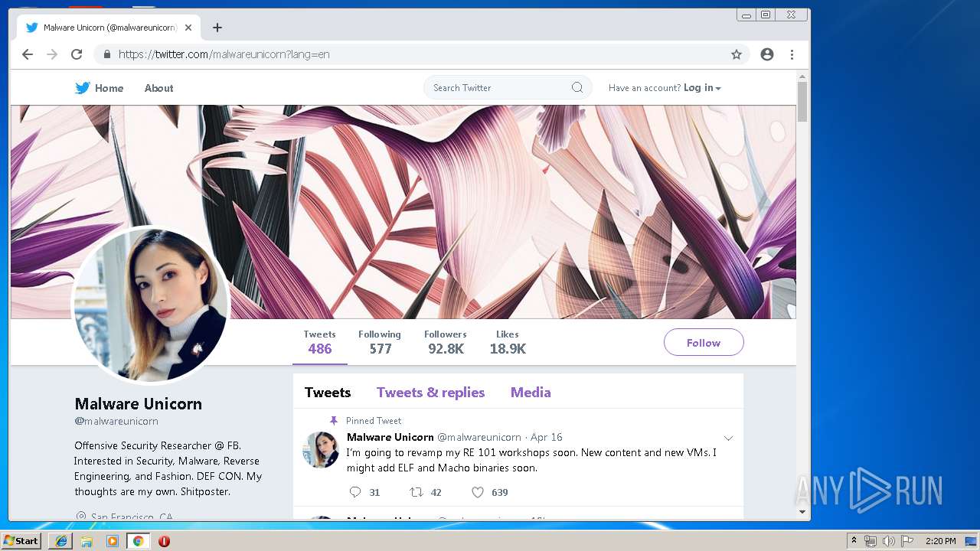Open the Chrome three-dot menu
980x551 pixels.
click(792, 54)
